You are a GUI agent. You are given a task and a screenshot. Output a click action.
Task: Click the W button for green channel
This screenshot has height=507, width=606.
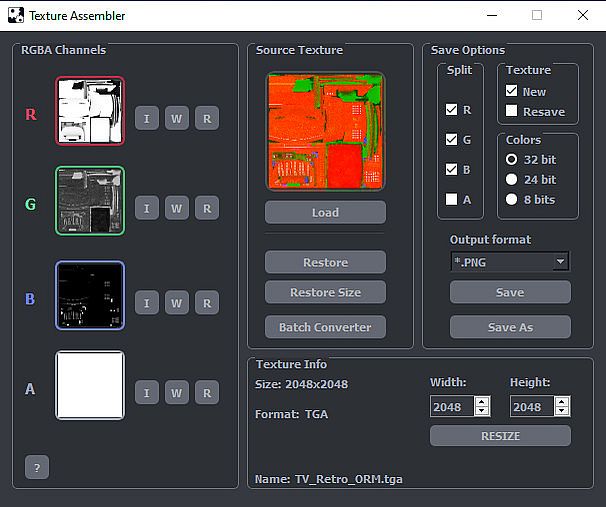[x=176, y=208]
